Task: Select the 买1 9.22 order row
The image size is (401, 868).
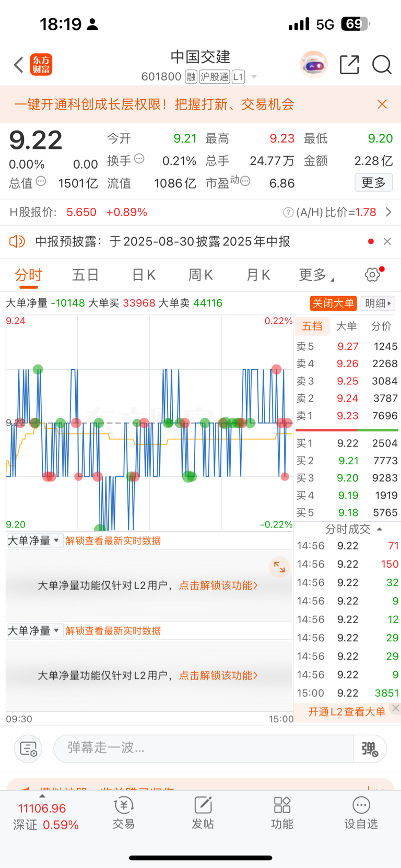Action: click(347, 443)
